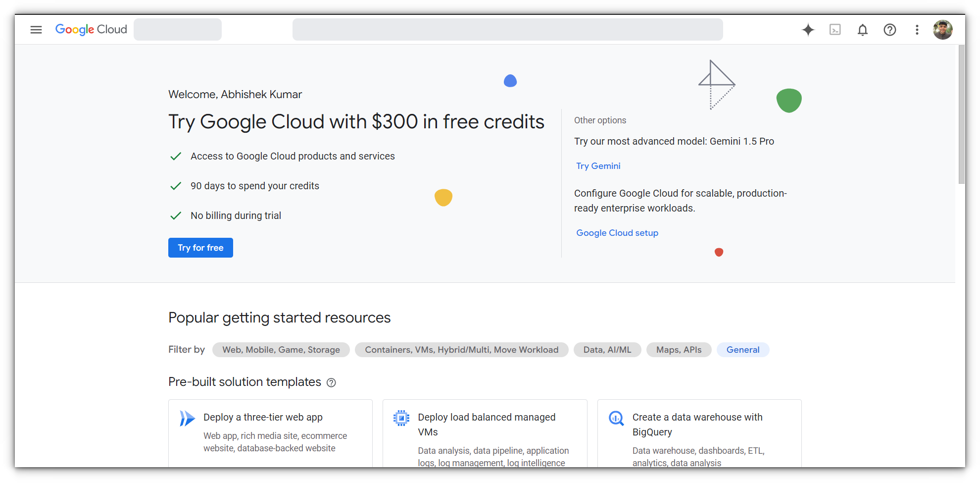
Task: Toggle the Data, AI/ML filter chip
Action: point(607,349)
